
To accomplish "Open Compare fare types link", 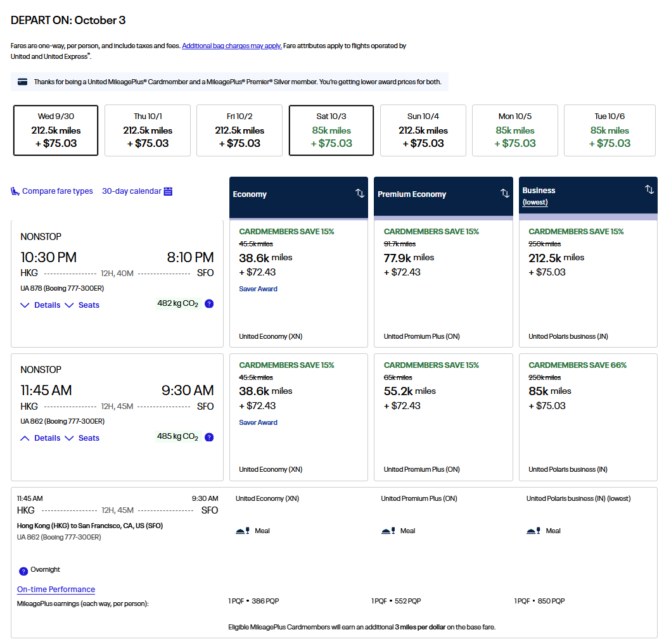I will pyautogui.click(x=57, y=191).
